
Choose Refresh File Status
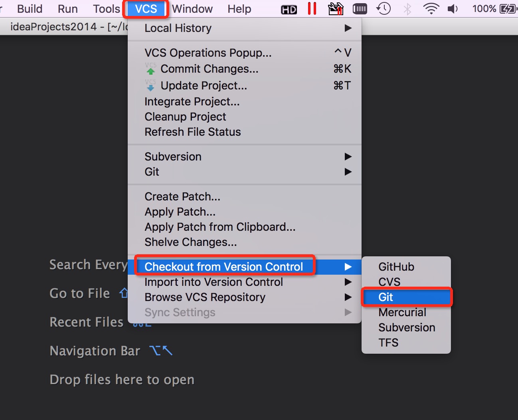tap(245, 132)
